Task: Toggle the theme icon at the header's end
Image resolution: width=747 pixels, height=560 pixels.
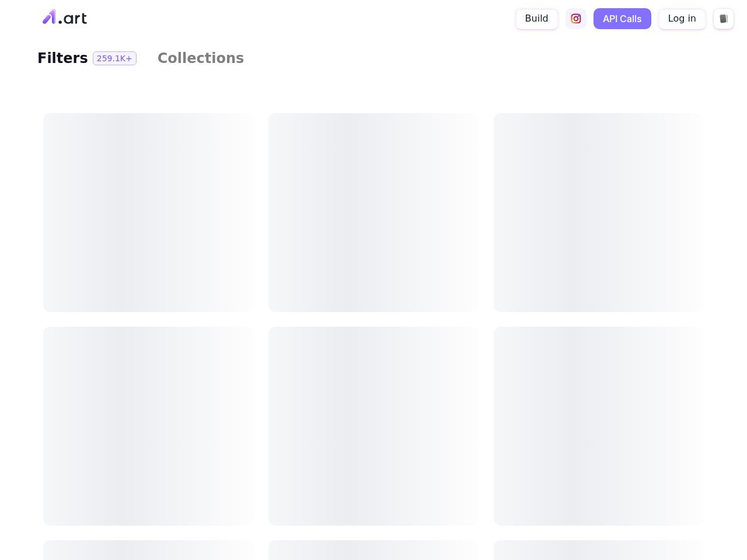Action: [723, 19]
